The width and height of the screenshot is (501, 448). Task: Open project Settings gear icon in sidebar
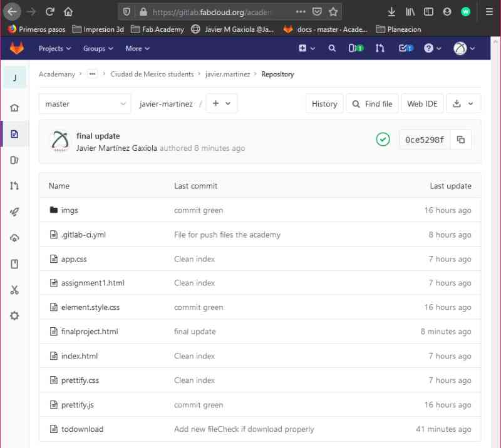pyautogui.click(x=14, y=316)
